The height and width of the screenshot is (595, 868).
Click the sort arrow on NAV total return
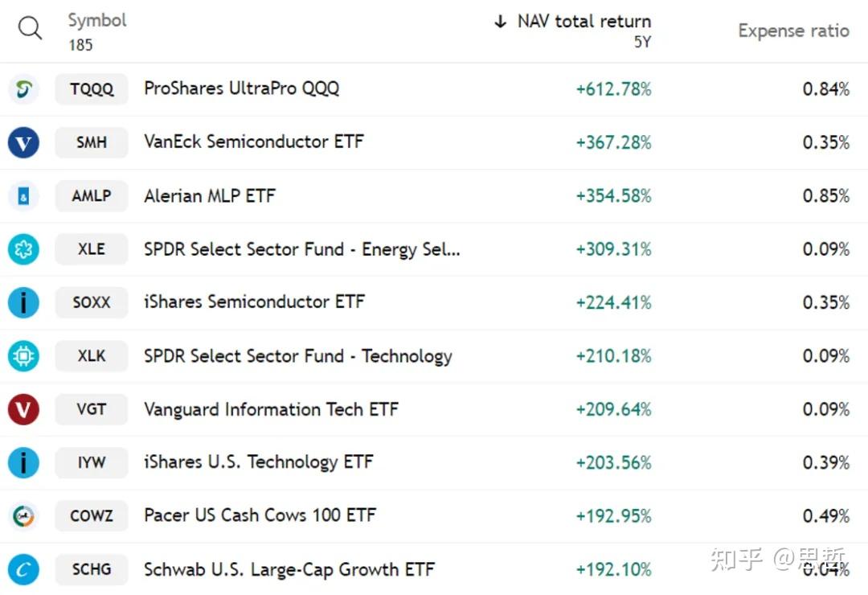click(502, 21)
